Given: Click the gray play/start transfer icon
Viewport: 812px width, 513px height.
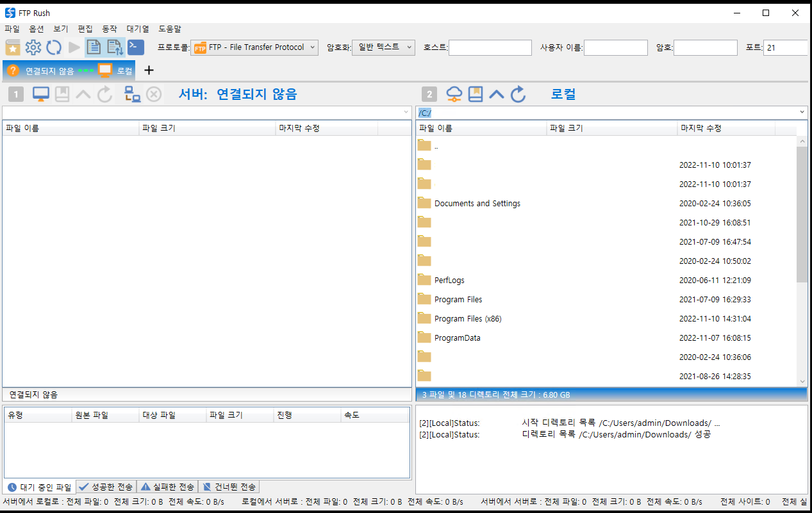Looking at the screenshot, I should 74,47.
